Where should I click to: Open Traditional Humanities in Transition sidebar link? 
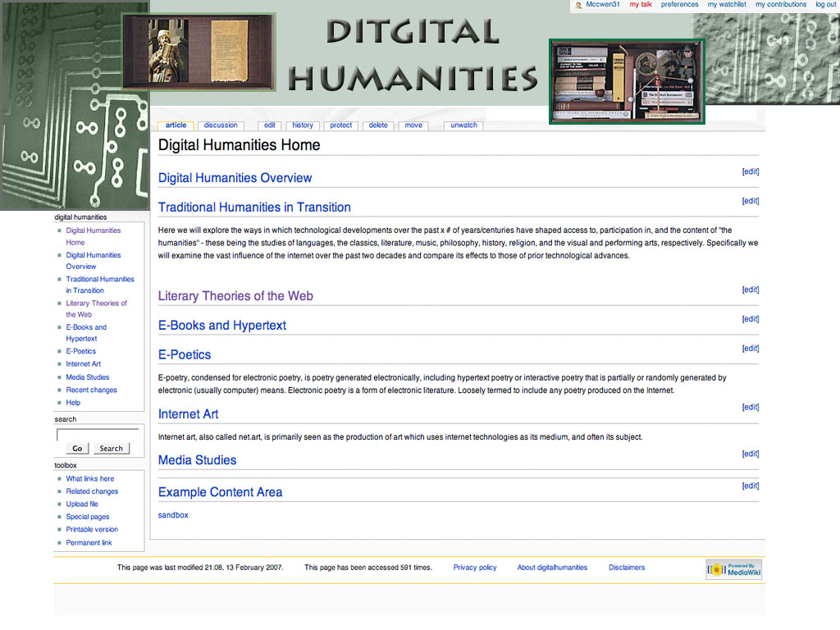(100, 285)
